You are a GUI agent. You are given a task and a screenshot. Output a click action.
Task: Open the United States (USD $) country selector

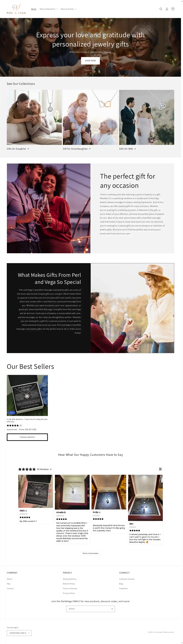point(19,633)
